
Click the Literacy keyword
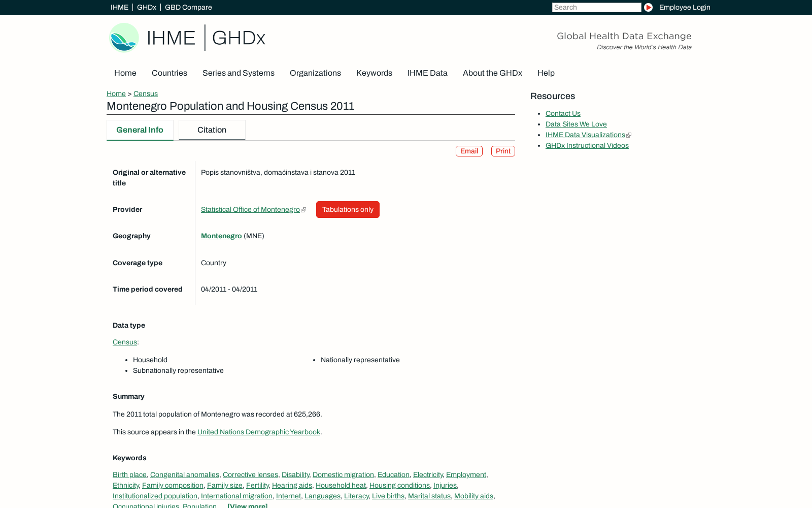(356, 496)
